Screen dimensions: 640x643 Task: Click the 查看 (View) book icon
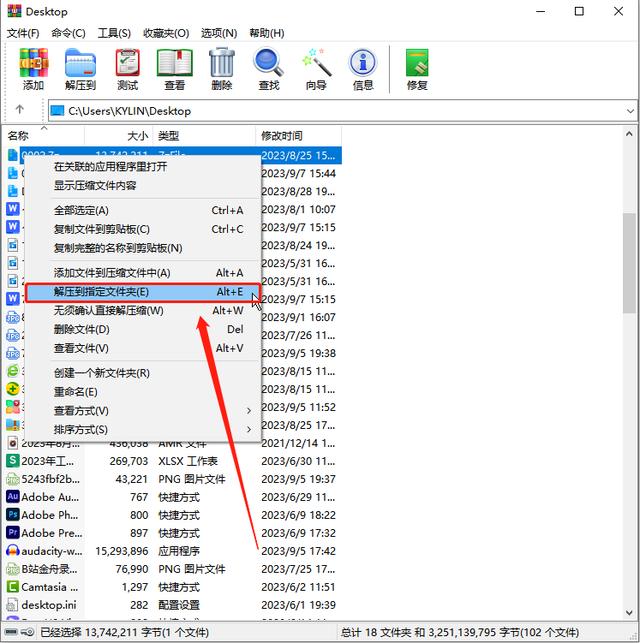174,68
